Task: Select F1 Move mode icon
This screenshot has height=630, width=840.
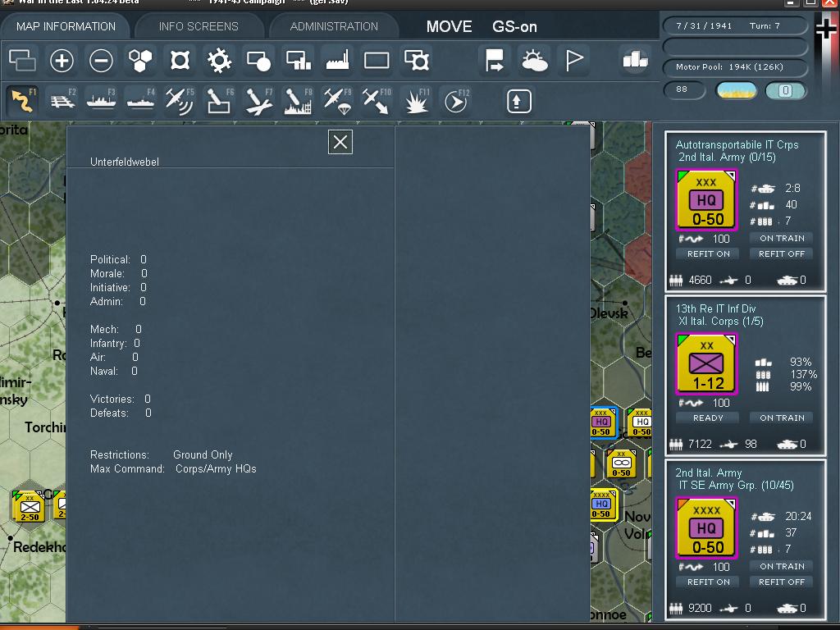Action: coord(22,101)
